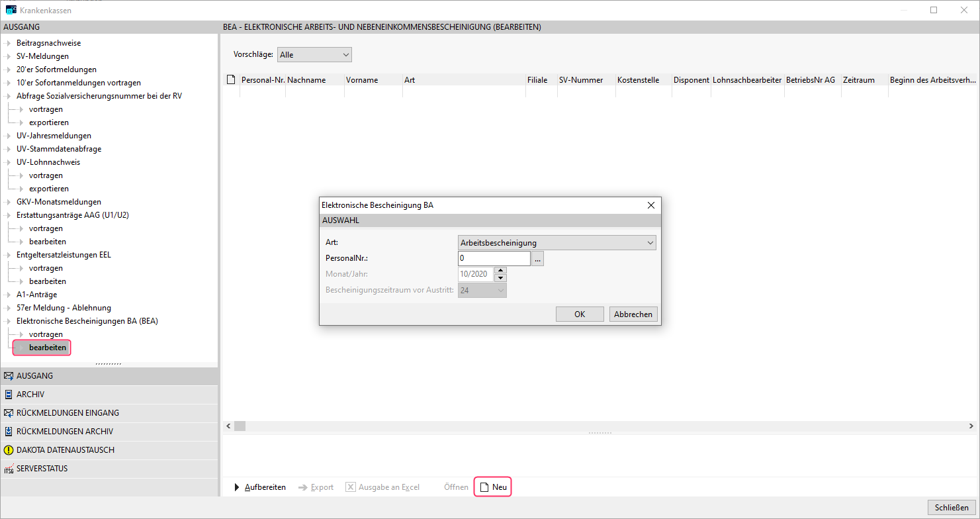Switch to RÜCKMELDUNGEN ARCHIV section
The height and width of the screenshot is (519, 980).
(x=109, y=432)
